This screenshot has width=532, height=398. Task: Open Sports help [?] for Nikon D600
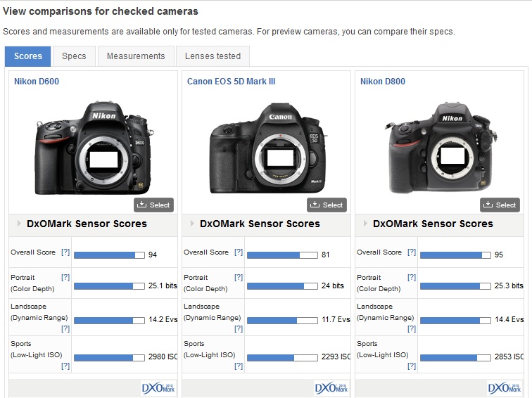65,366
